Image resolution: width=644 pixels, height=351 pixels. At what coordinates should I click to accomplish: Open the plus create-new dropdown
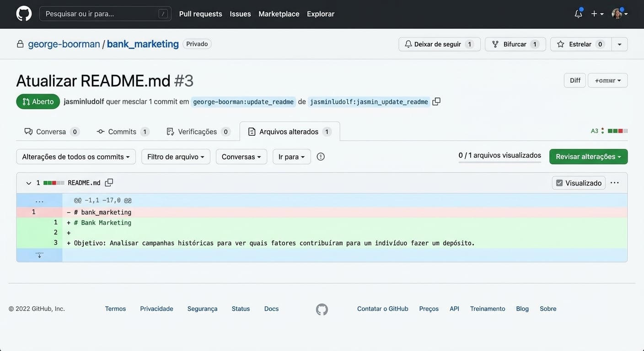coord(597,14)
